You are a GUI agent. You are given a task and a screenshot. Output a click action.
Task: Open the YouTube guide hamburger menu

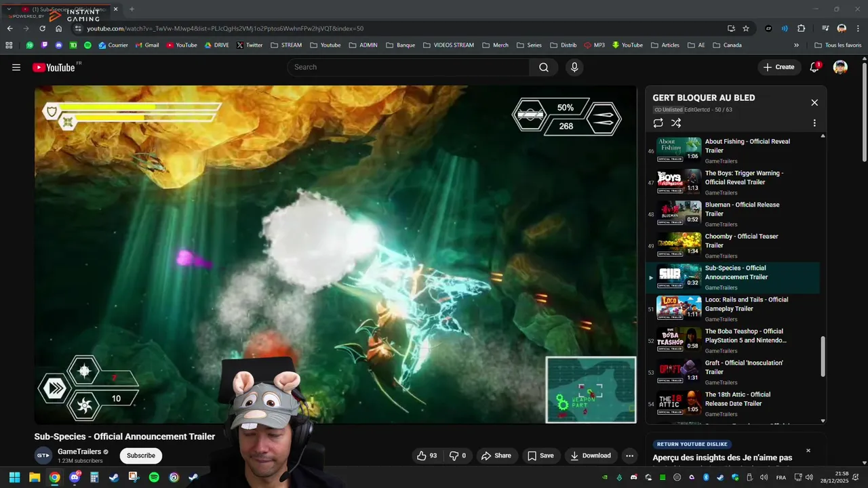16,67
